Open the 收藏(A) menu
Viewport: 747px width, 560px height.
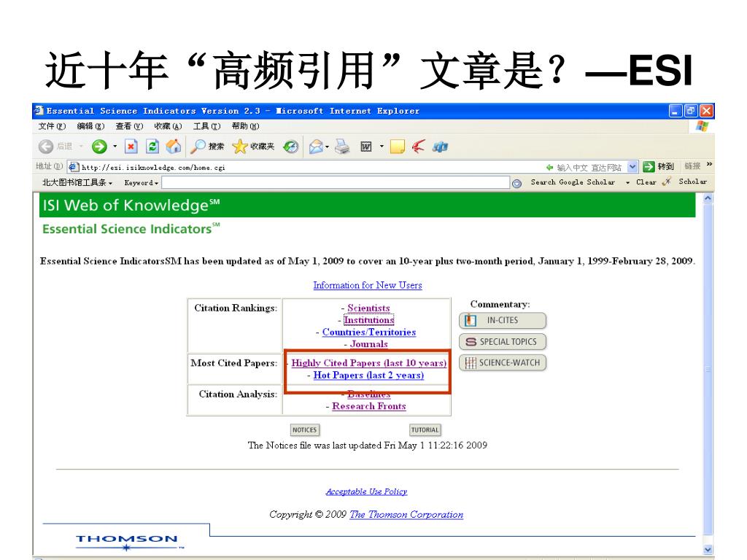click(168, 126)
